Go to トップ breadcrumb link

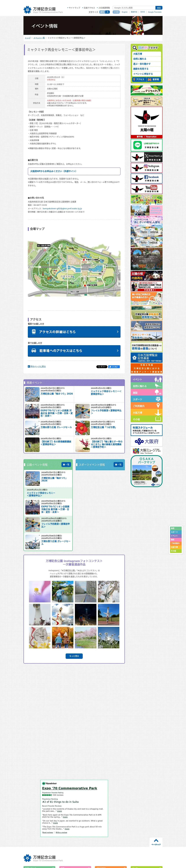pos(28,38)
